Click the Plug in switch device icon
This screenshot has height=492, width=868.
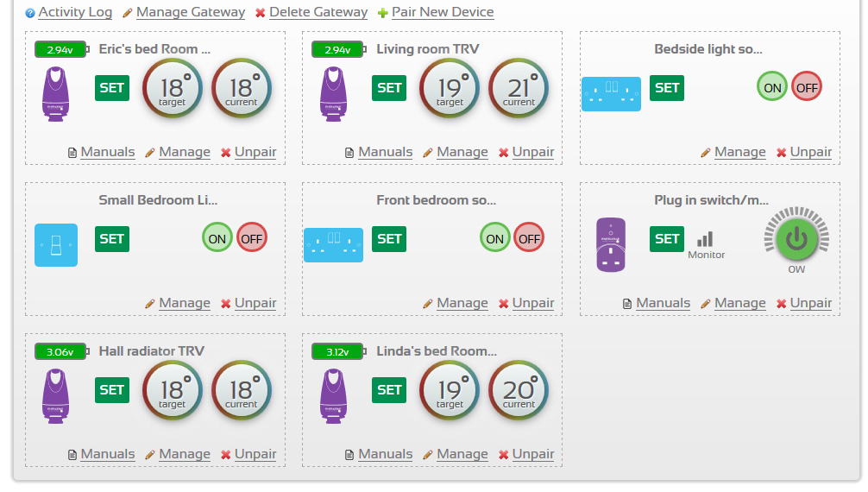coord(611,244)
